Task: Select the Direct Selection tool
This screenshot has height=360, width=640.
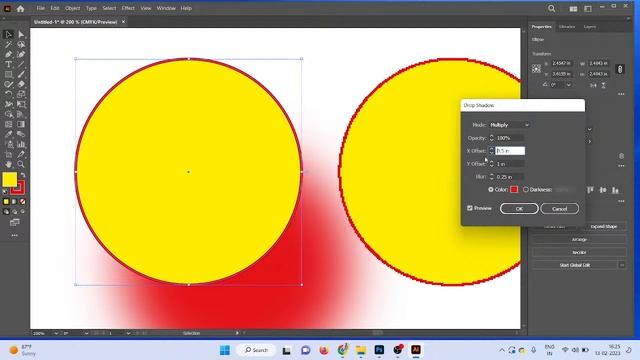Action: coord(21,35)
